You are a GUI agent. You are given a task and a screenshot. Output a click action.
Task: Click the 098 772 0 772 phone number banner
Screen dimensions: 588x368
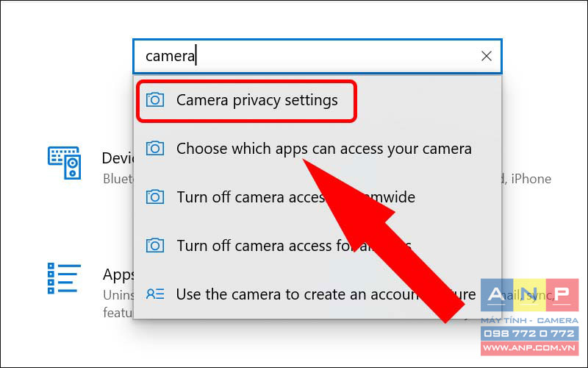point(529,333)
